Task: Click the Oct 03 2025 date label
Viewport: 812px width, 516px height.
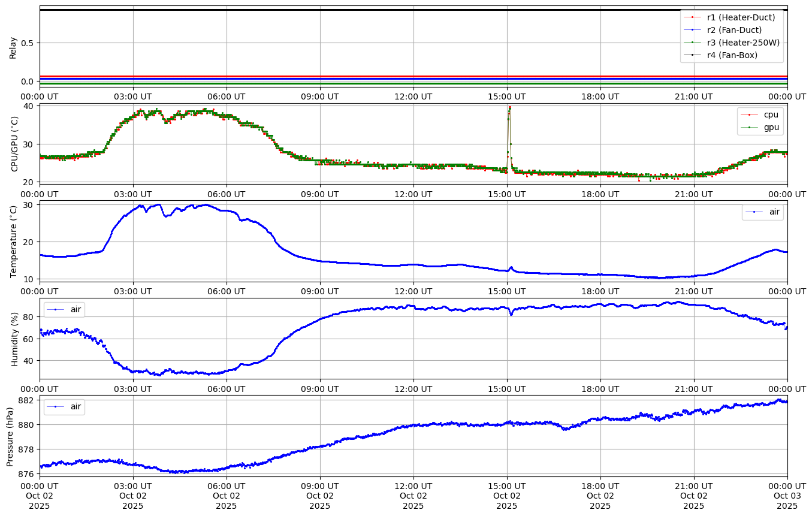Action: 787,496
